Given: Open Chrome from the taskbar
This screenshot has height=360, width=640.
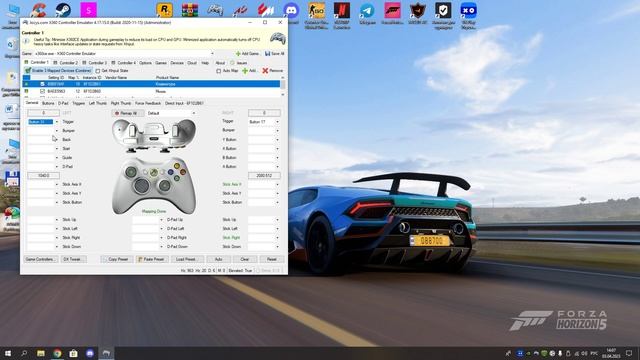Looking at the screenshot, I should coord(57,353).
